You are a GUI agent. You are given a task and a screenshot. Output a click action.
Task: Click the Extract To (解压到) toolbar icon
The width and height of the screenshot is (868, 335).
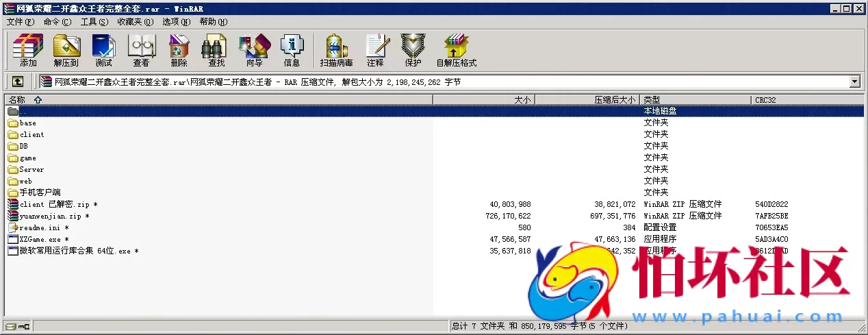pos(66,51)
